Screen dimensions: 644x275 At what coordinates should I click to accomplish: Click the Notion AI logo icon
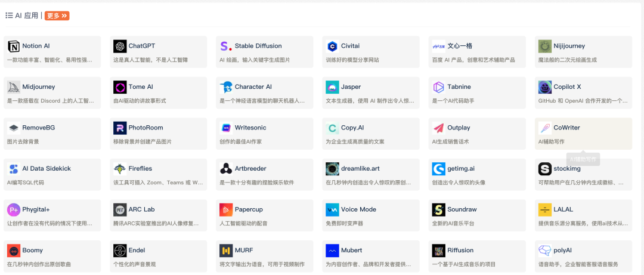tap(14, 46)
